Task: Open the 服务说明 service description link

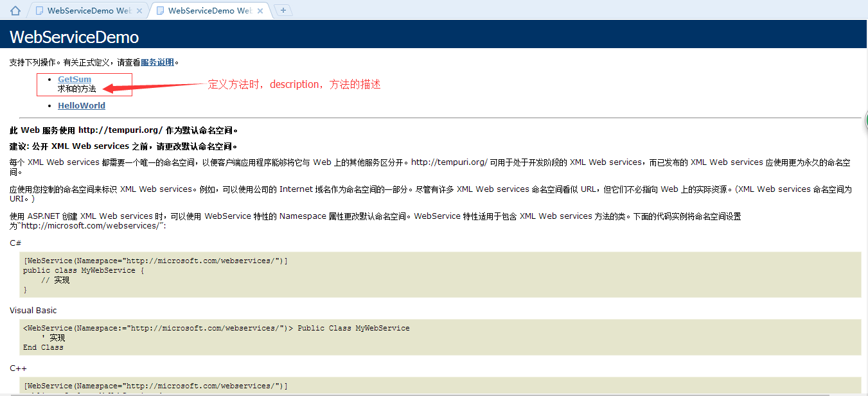Action: 157,62
